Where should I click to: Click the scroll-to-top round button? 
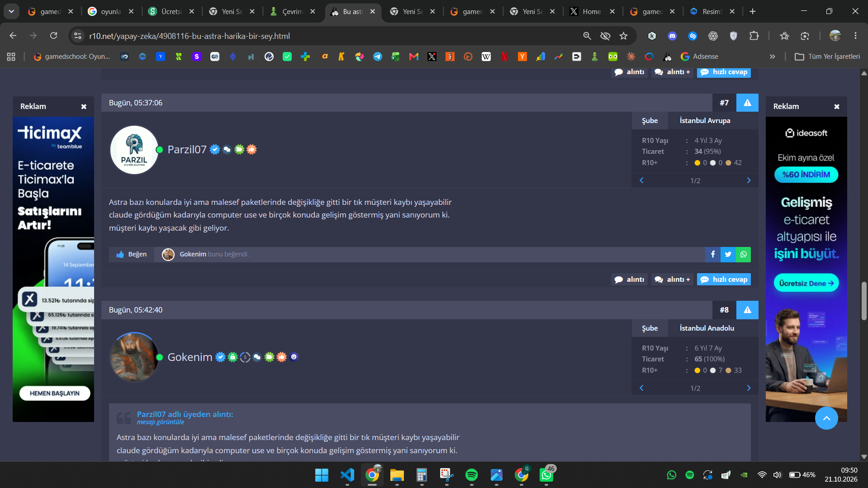coord(826,418)
